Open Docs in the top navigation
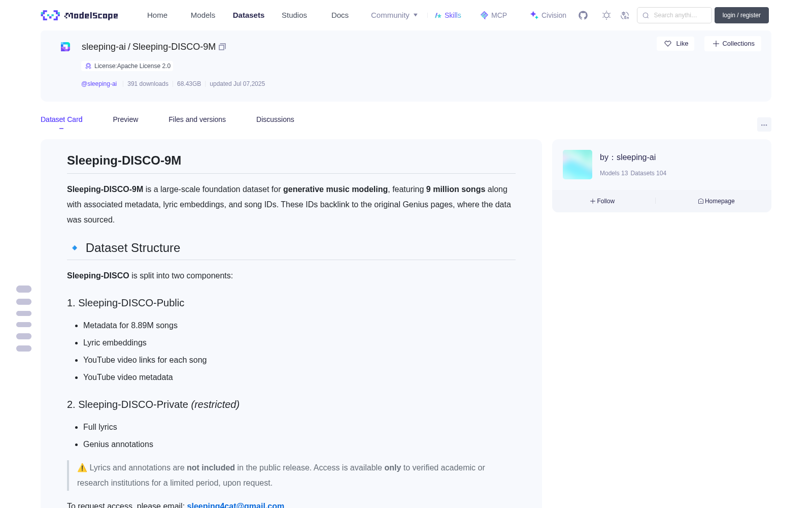Screen dimensions: 812x508 click(340, 15)
